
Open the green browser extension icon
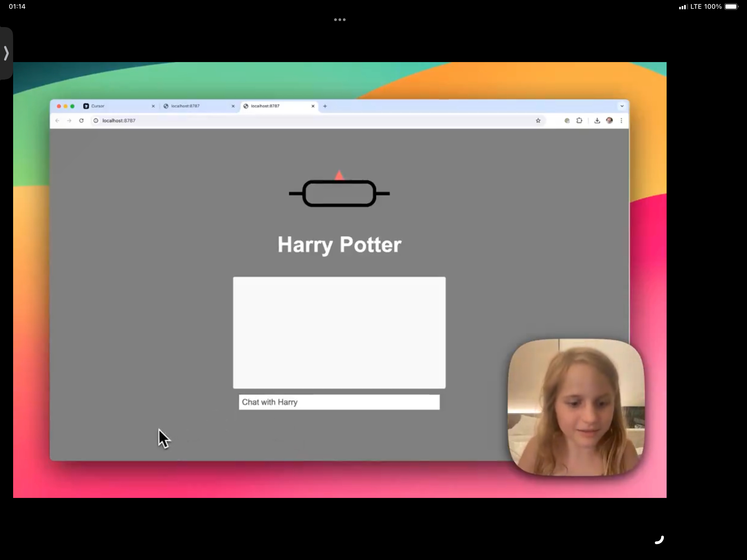pos(567,121)
